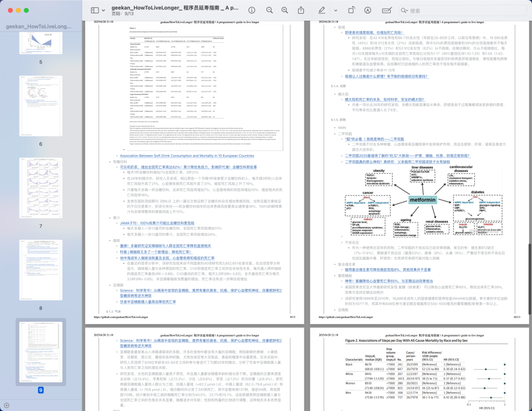Click the window title geekan_HowToLiveLonger_程序员延寿指南

[x=175, y=7]
